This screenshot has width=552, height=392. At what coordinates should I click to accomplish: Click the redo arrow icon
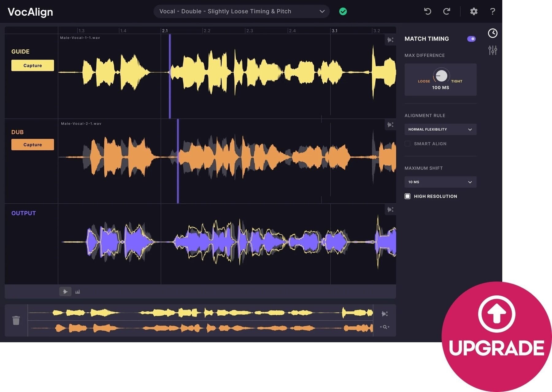pyautogui.click(x=447, y=11)
